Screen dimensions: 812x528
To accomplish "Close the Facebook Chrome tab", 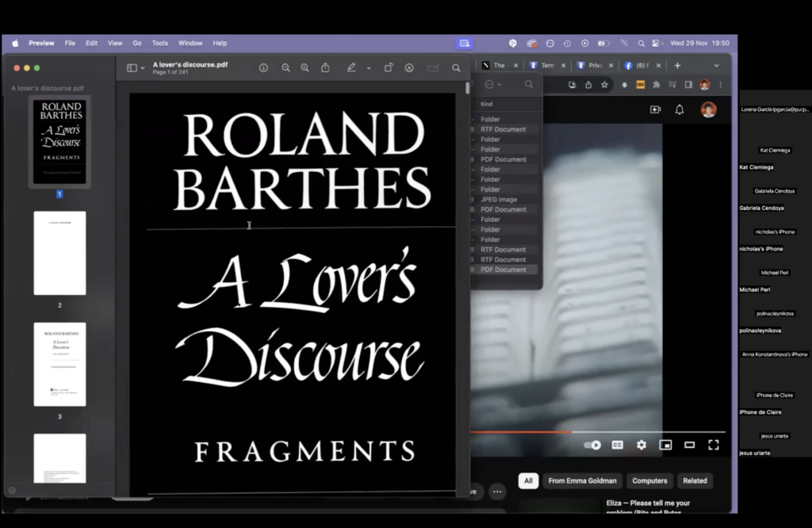I will pyautogui.click(x=658, y=66).
